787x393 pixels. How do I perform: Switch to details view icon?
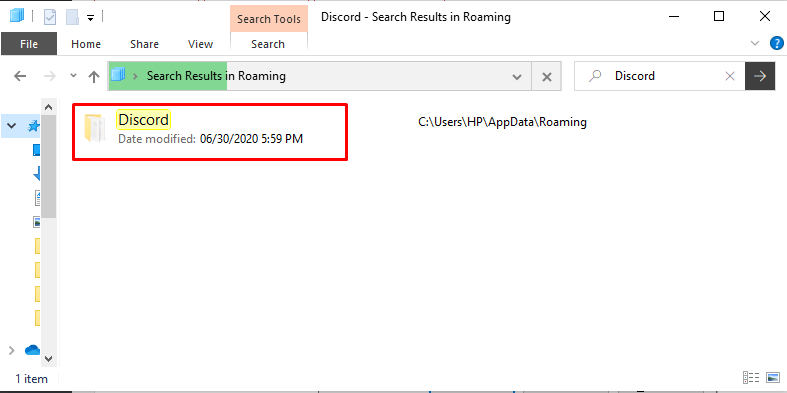(750, 378)
